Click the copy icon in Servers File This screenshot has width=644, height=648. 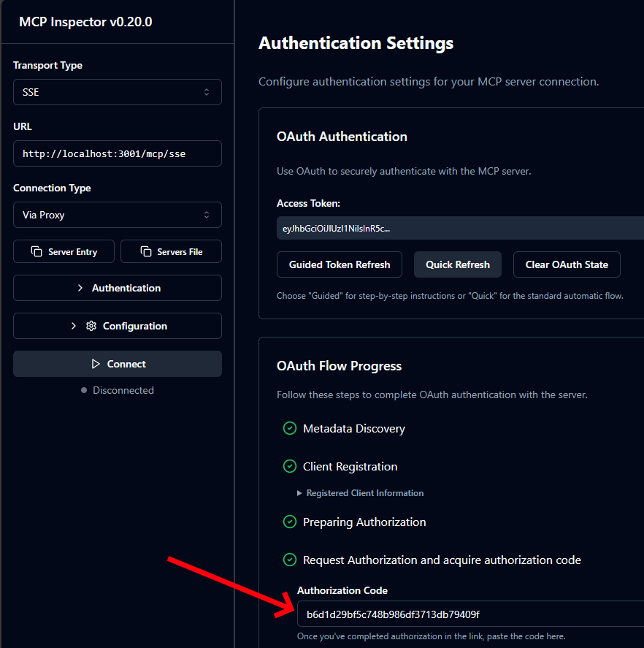click(x=146, y=252)
